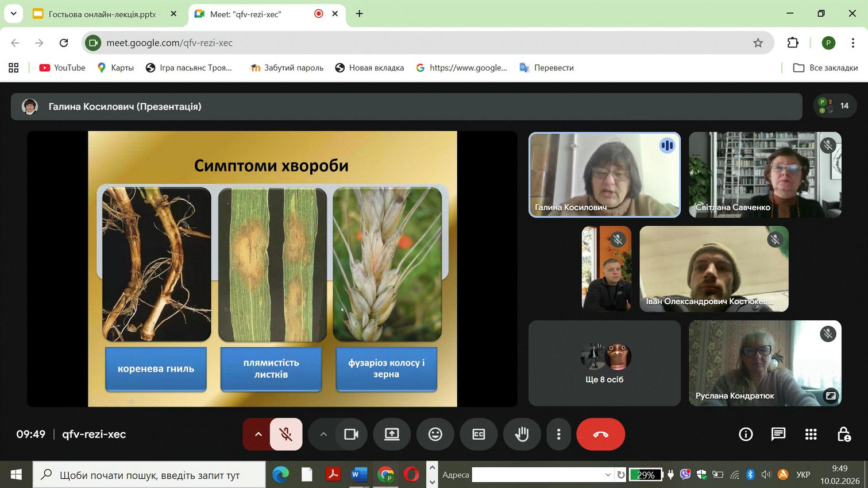Viewport: 868px width, 488px height.
Task: Open the emoji reactions panel
Action: pyautogui.click(x=435, y=435)
